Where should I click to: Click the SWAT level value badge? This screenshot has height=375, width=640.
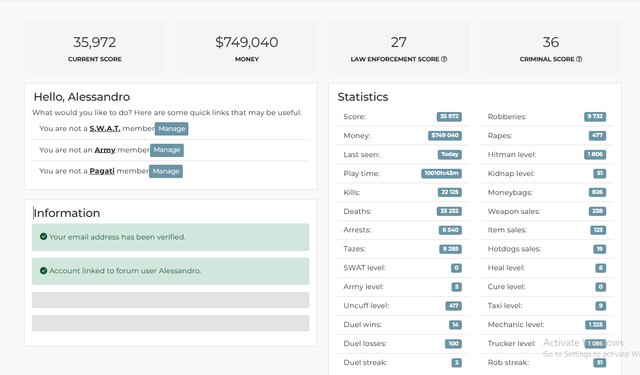pyautogui.click(x=456, y=268)
